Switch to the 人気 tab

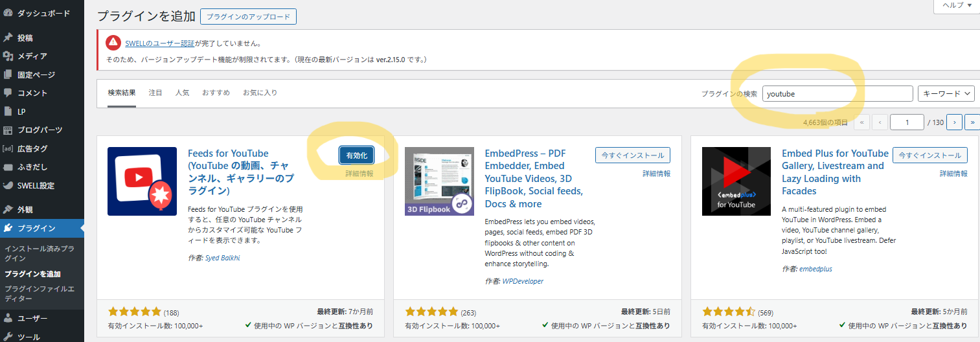(x=182, y=93)
